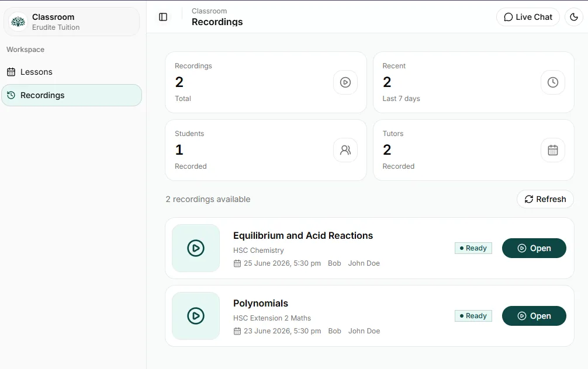Click calendar icon beside 23 June 2026

click(x=237, y=331)
